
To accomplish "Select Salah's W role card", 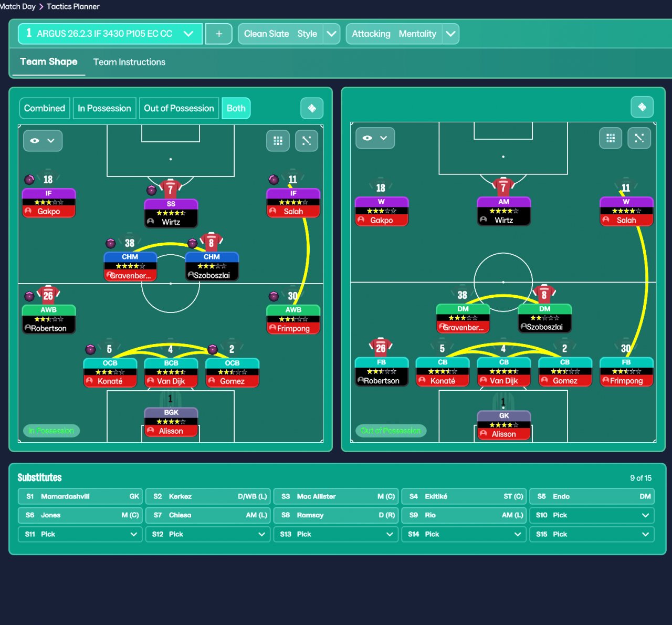I will 626,211.
